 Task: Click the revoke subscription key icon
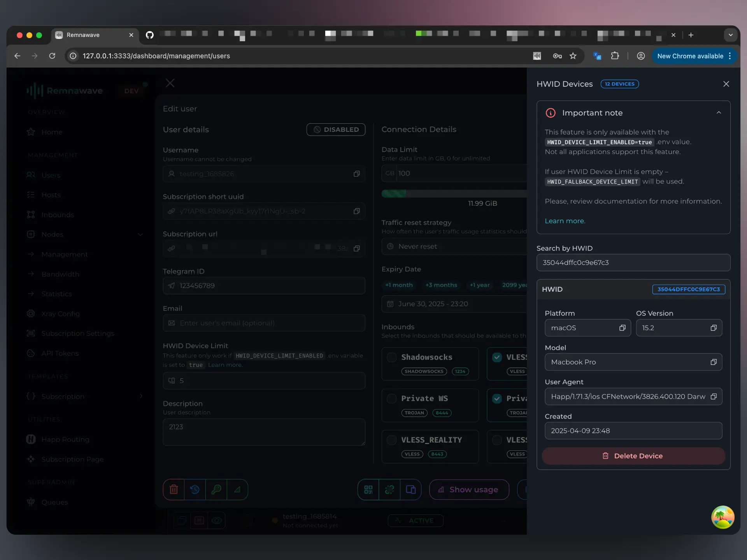[217, 490]
